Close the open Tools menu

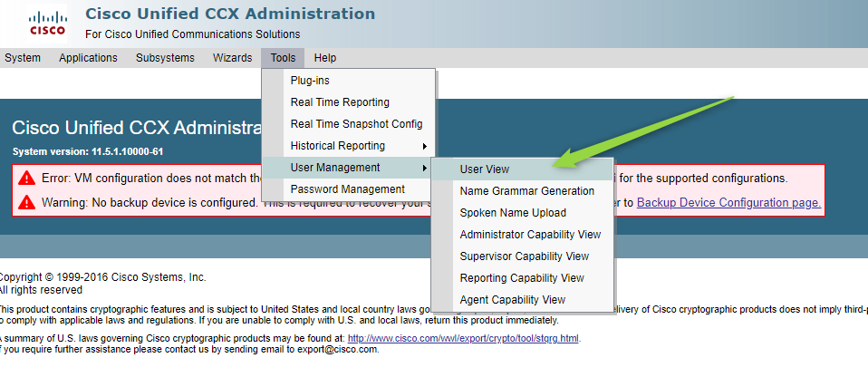283,58
